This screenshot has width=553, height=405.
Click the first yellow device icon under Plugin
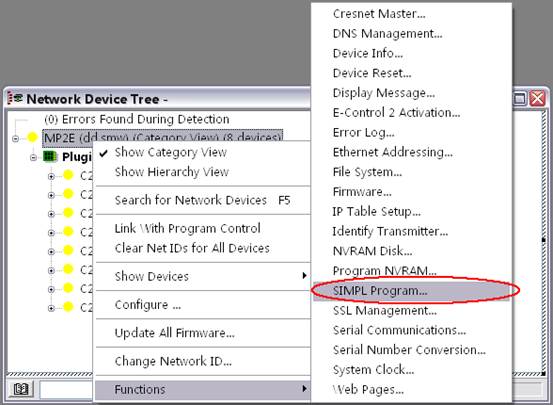pyautogui.click(x=68, y=175)
